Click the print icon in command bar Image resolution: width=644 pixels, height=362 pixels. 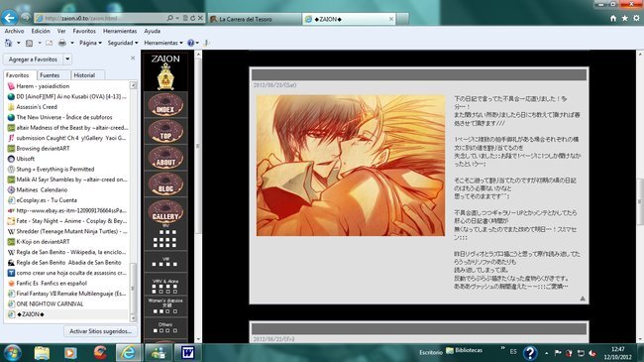click(62, 43)
